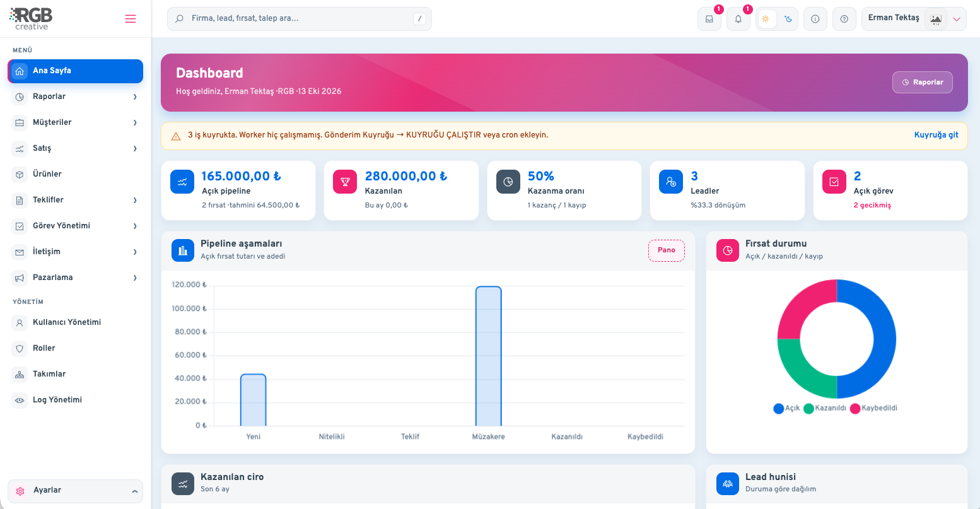Image resolution: width=980 pixels, height=509 pixels.
Task: Go to Ana Sayfa in sidebar
Action: coord(76,71)
